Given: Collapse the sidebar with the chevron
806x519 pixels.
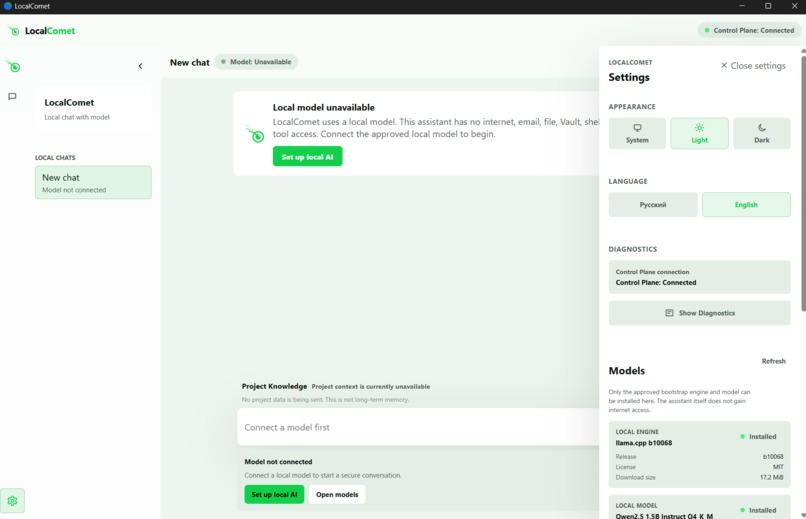Looking at the screenshot, I should (x=140, y=66).
